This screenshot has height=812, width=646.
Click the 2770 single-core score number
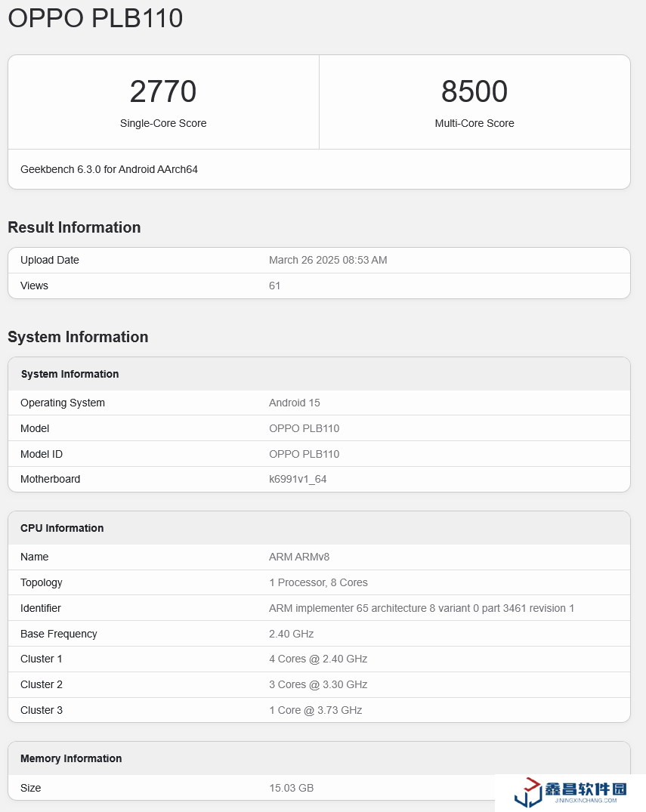point(163,92)
